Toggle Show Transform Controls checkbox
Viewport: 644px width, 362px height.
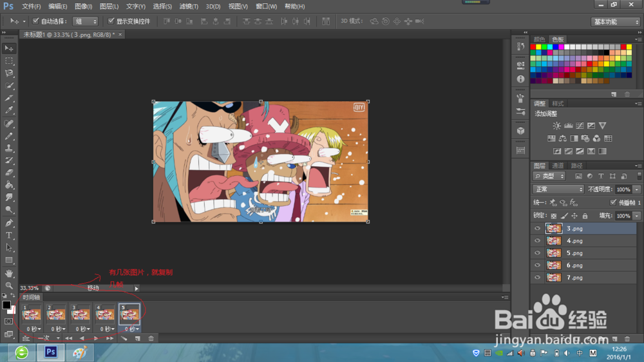pyautogui.click(x=111, y=21)
